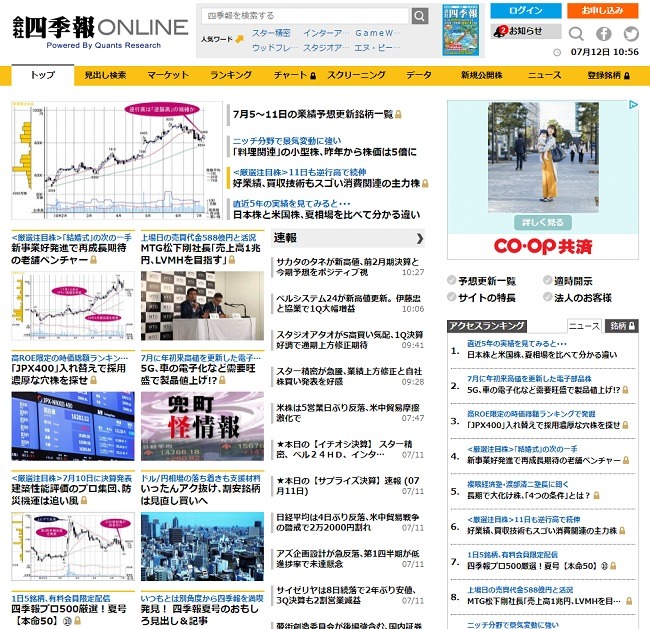Click the 法人のお客様 link
Screen dimensions: 650x629
583,297
